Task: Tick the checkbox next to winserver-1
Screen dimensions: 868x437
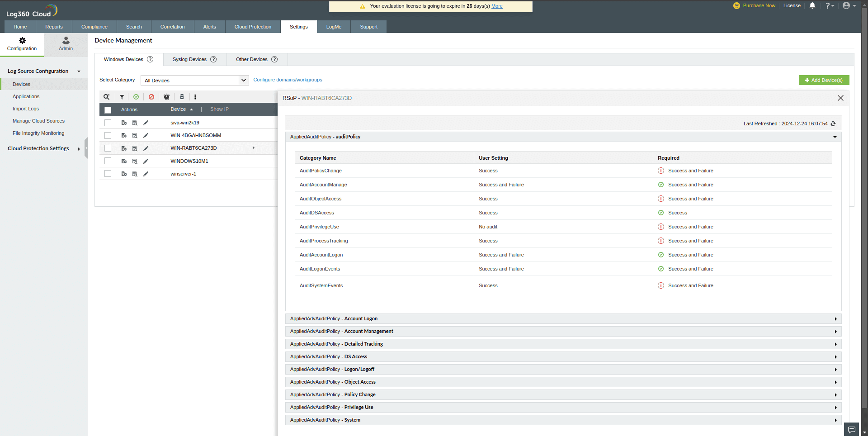Action: [108, 174]
